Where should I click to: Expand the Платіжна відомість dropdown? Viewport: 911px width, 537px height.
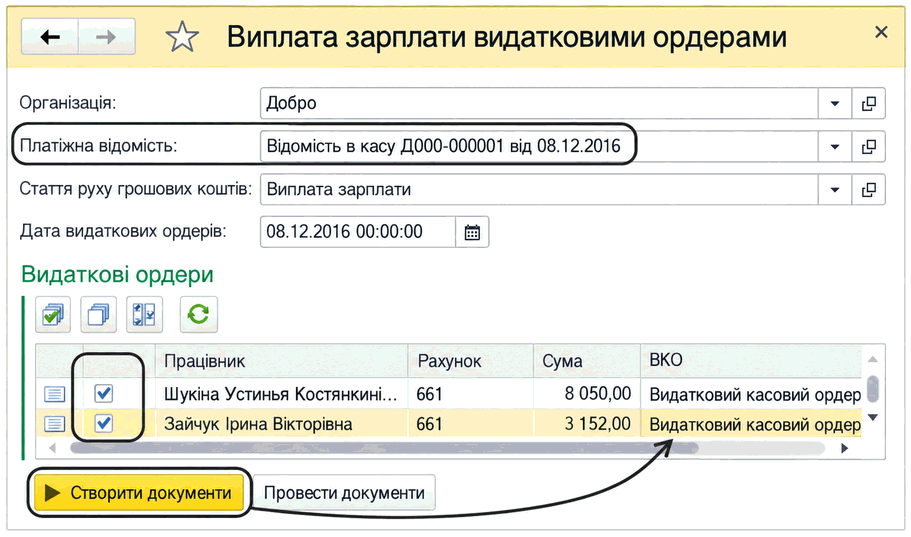click(835, 146)
